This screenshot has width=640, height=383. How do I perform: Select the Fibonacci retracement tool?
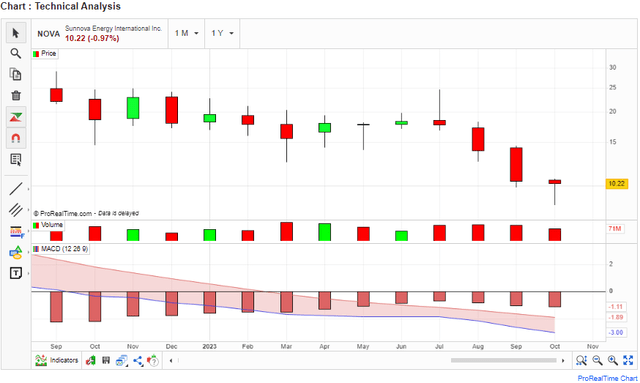16,232
